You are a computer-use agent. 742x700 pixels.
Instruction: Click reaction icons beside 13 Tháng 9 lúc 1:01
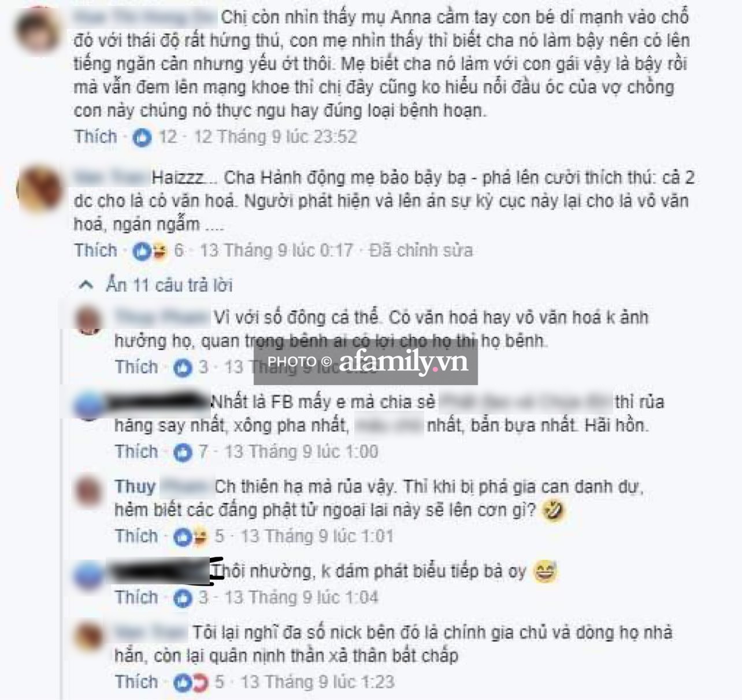(x=191, y=536)
